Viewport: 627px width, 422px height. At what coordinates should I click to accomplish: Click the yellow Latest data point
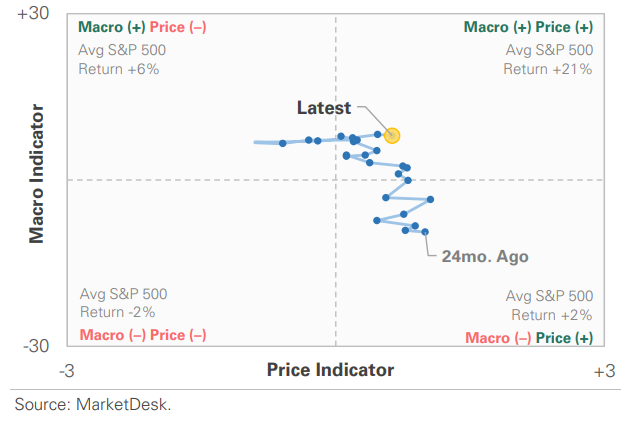click(392, 136)
